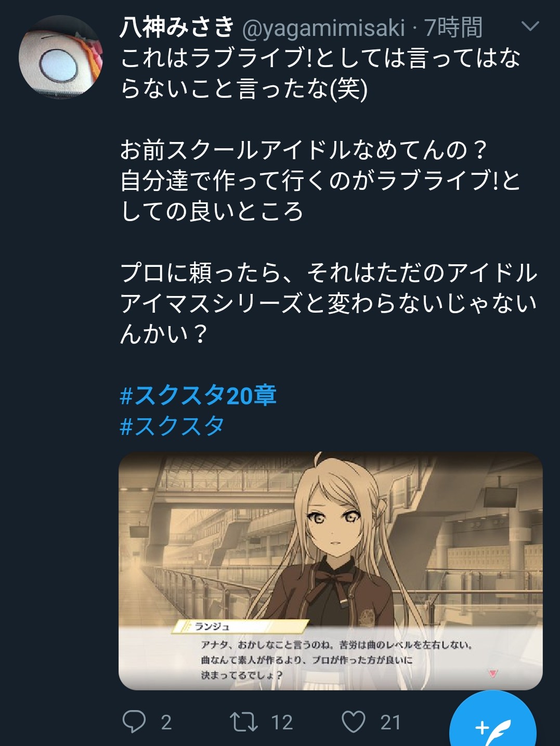Viewport: 560px width, 746px height.
Task: Open the profile avatar of 八神みさき
Action: tap(60, 58)
